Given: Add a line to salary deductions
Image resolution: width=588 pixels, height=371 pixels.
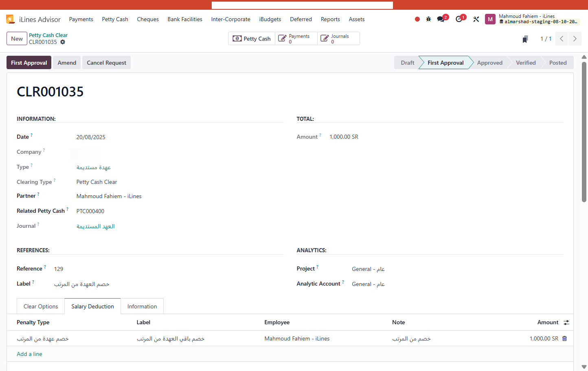Looking at the screenshot, I should point(29,354).
